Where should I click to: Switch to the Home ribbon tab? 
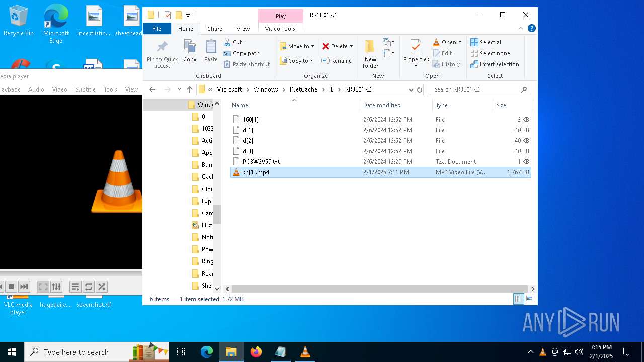click(x=186, y=29)
